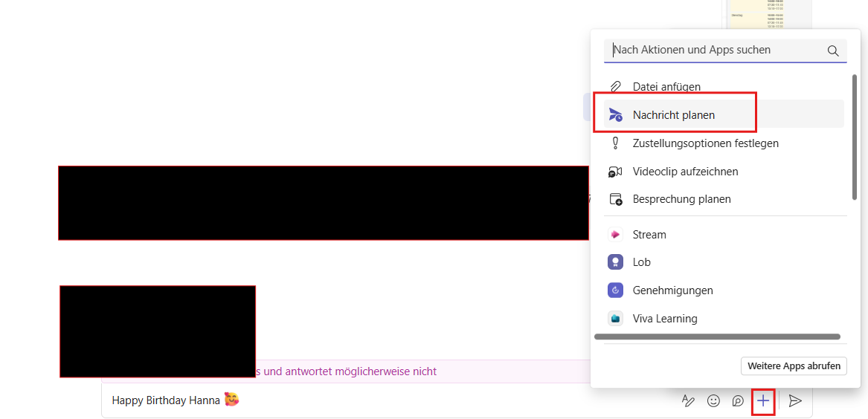
Task: Send the Happy Birthday message
Action: pos(795,401)
